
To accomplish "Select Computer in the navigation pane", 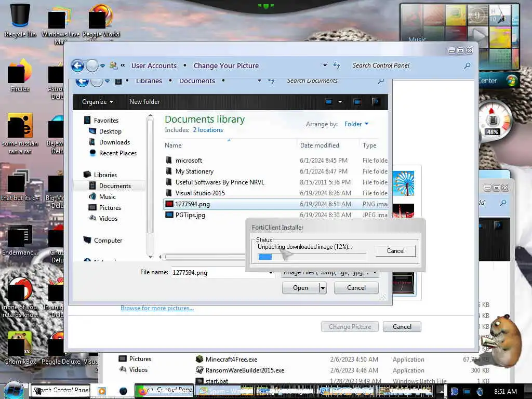I will [108, 240].
